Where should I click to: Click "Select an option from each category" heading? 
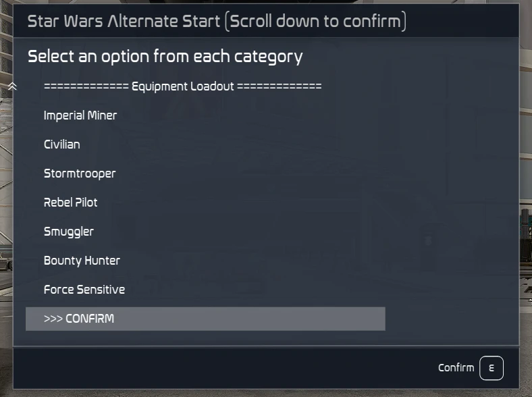165,56
